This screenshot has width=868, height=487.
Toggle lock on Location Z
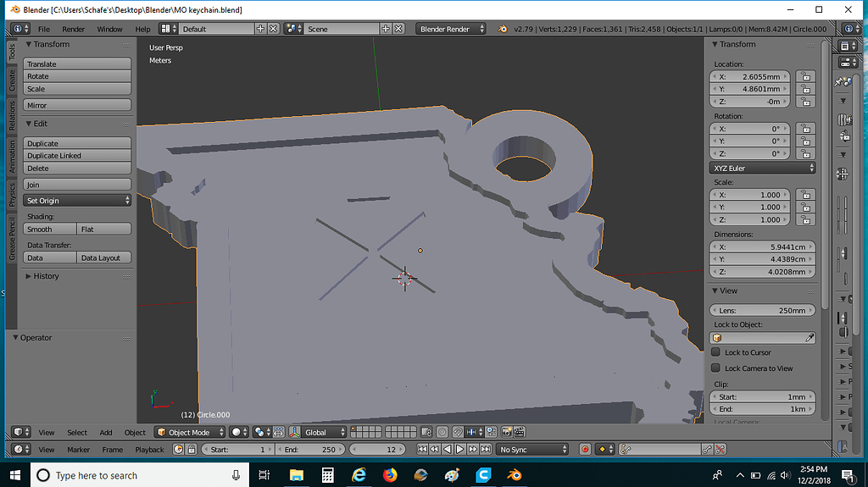(x=805, y=102)
